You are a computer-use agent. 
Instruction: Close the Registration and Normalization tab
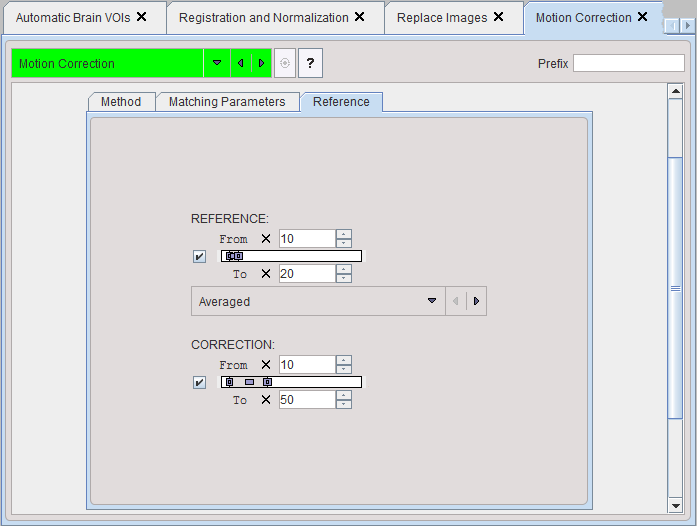(x=360, y=17)
